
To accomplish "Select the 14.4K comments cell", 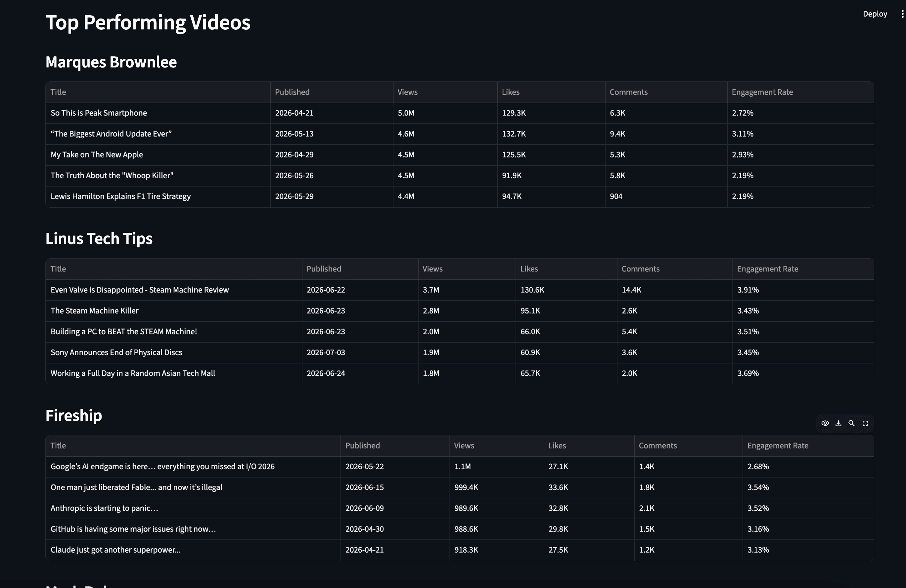I will coord(675,290).
